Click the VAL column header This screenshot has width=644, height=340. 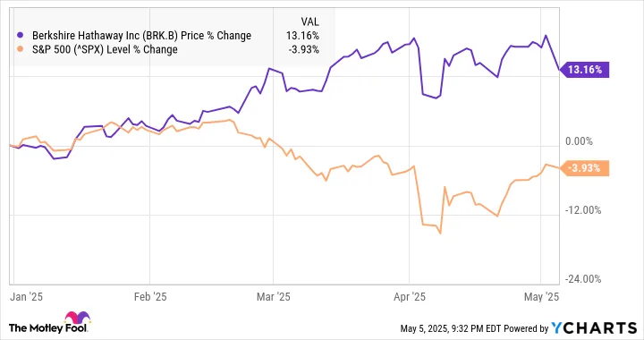point(309,21)
